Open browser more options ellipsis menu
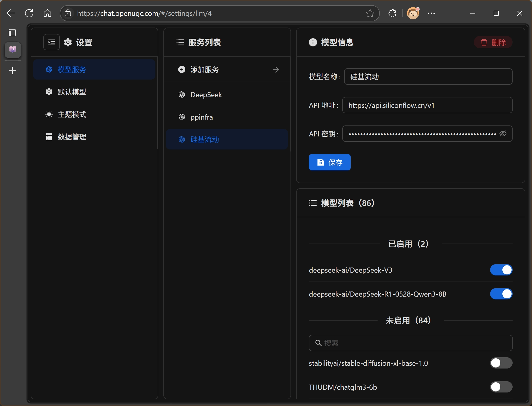 pyautogui.click(x=431, y=13)
